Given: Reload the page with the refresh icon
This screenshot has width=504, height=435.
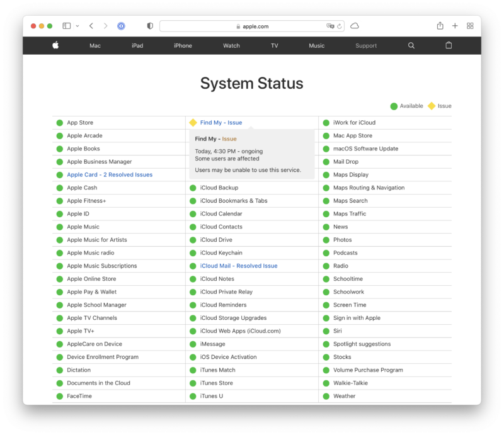Looking at the screenshot, I should coord(340,26).
